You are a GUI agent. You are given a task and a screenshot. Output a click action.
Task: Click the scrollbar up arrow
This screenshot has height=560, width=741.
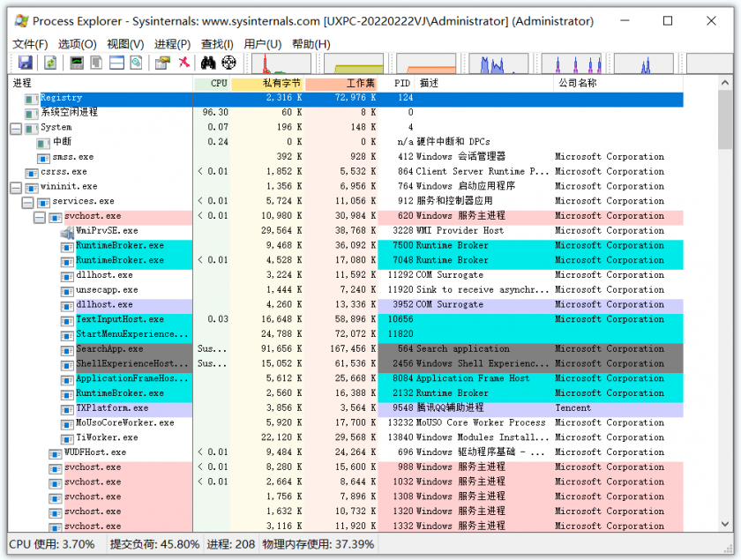[x=725, y=83]
